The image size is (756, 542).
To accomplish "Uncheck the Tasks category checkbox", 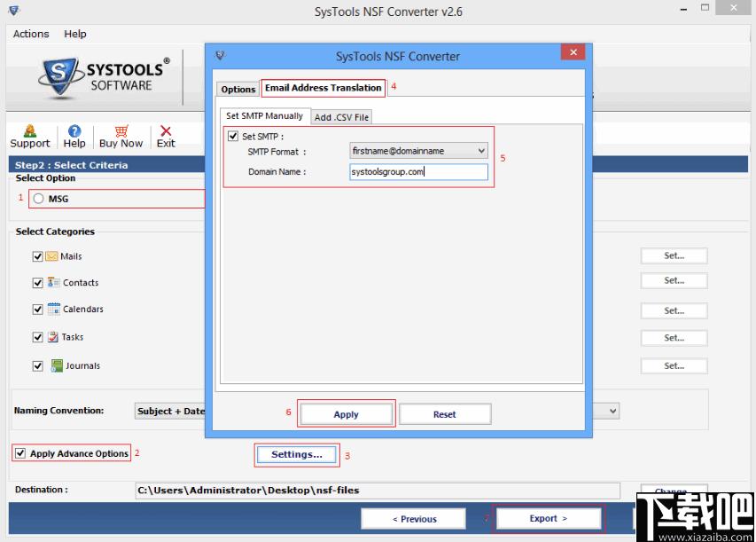I will pyautogui.click(x=37, y=337).
